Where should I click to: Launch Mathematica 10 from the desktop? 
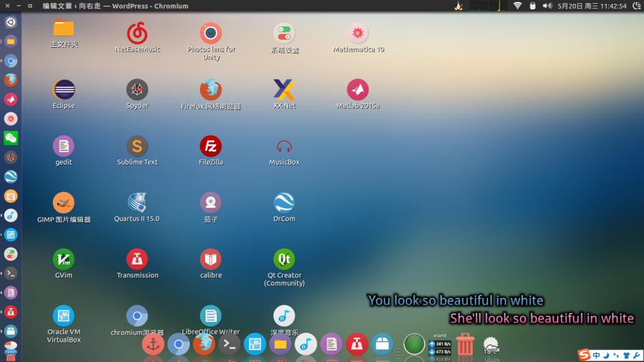click(x=358, y=33)
